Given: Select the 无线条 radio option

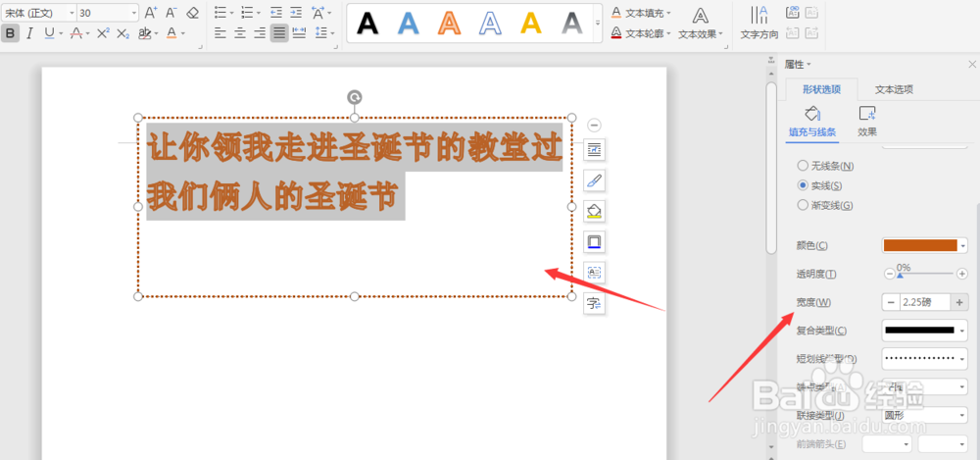Looking at the screenshot, I should coord(825,166).
